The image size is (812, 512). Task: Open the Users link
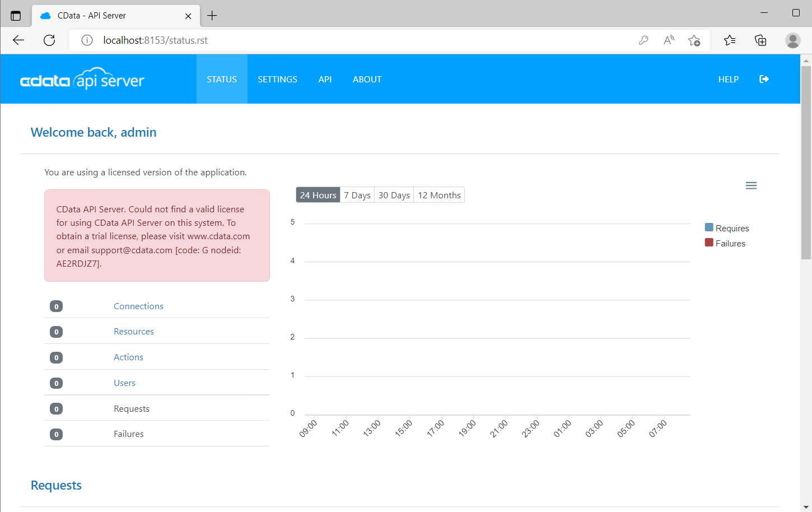coord(124,383)
